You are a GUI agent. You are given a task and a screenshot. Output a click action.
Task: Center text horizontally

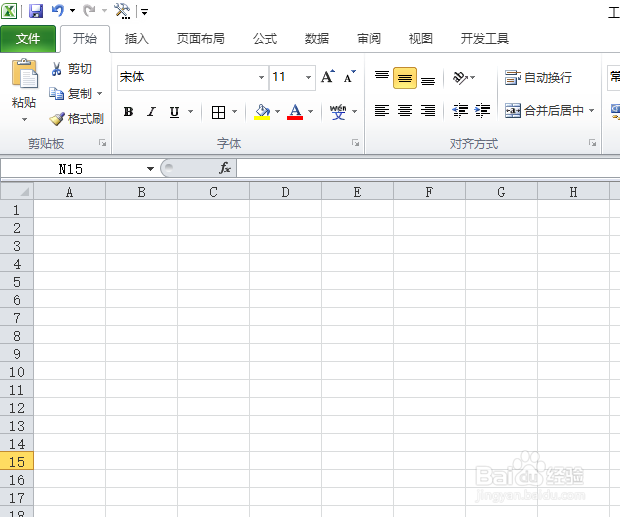(405, 111)
